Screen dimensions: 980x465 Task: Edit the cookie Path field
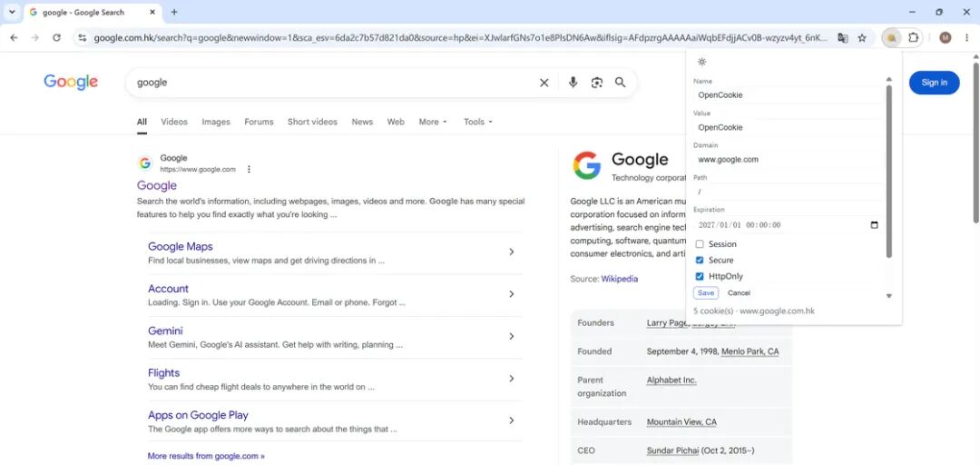(x=788, y=192)
